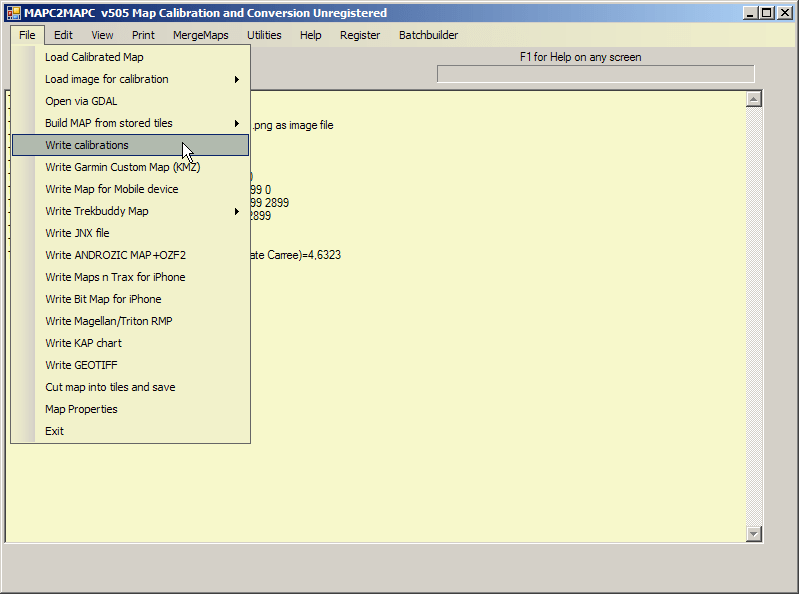The width and height of the screenshot is (799, 594).
Task: Expand Build MAP from stored tiles arrow
Action: (x=237, y=123)
